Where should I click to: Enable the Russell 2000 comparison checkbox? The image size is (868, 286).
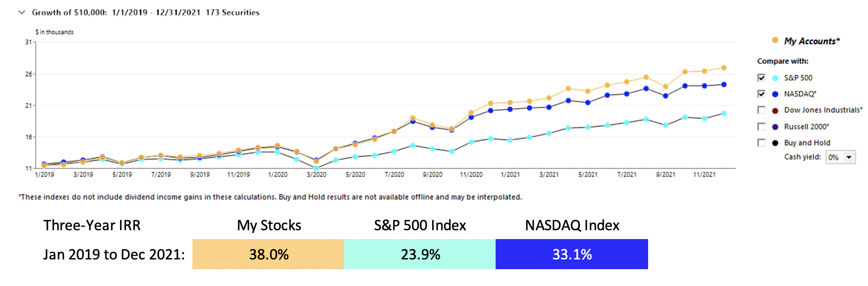coord(761,127)
